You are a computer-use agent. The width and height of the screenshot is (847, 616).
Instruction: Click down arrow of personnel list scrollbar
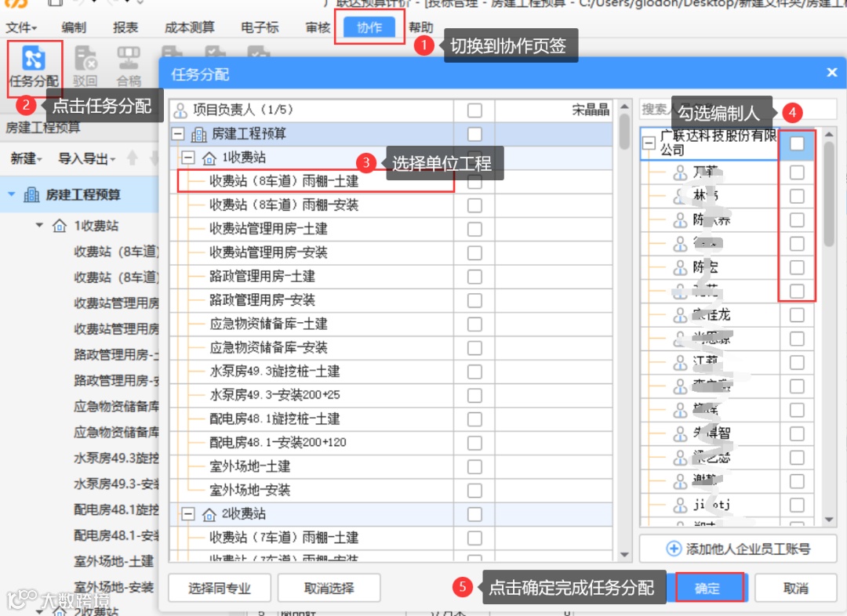tap(829, 520)
